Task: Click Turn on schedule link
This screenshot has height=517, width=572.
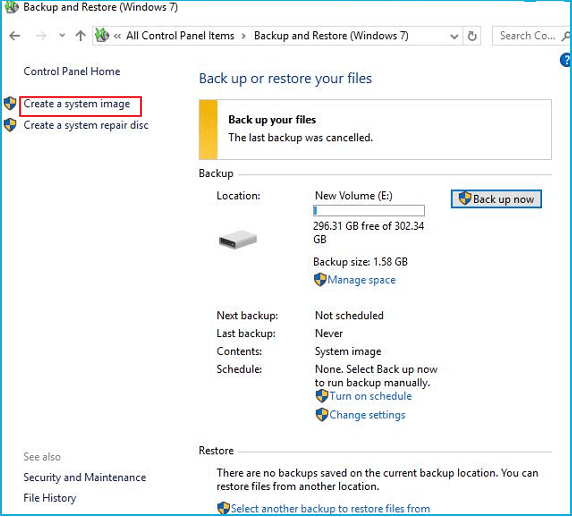Action: click(370, 396)
